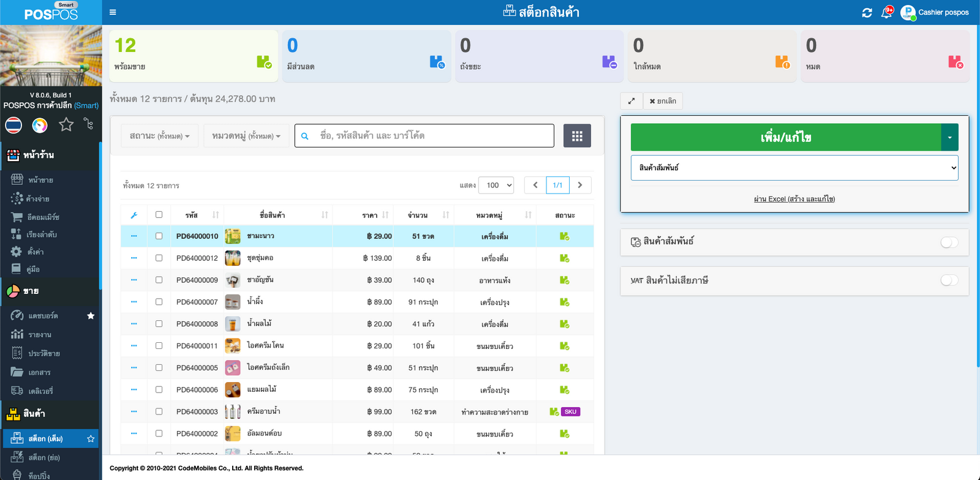The height and width of the screenshot is (480, 980).
Task: Open the หมวดหมู่ category filter dropdown
Action: [246, 136]
